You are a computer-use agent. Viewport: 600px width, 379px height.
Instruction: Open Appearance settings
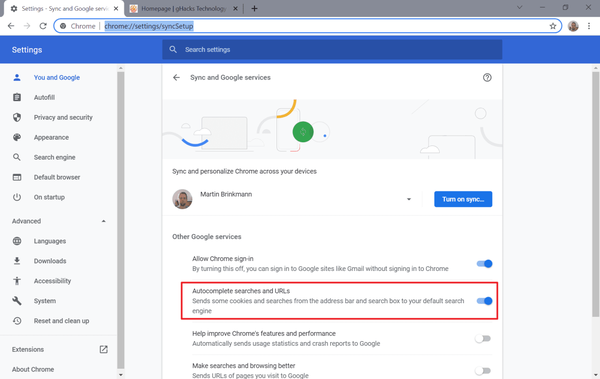[x=51, y=137]
